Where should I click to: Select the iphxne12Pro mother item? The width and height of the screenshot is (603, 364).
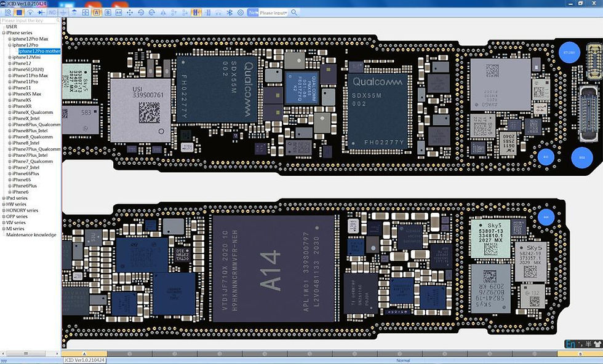[39, 51]
